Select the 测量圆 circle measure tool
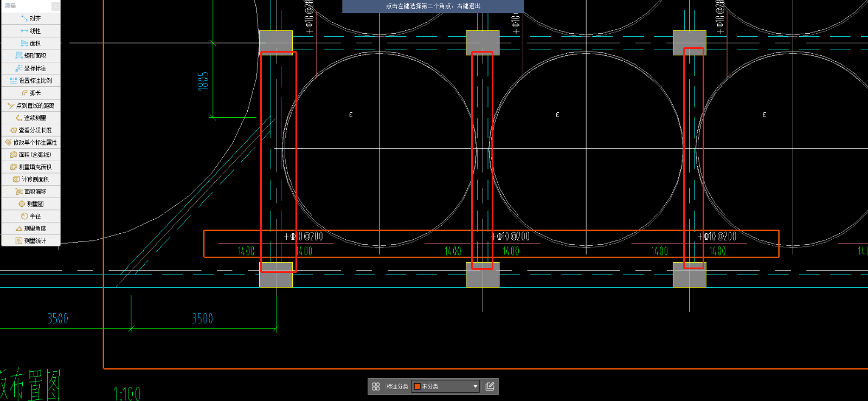Viewport: 868px width, 401px height. (31, 204)
